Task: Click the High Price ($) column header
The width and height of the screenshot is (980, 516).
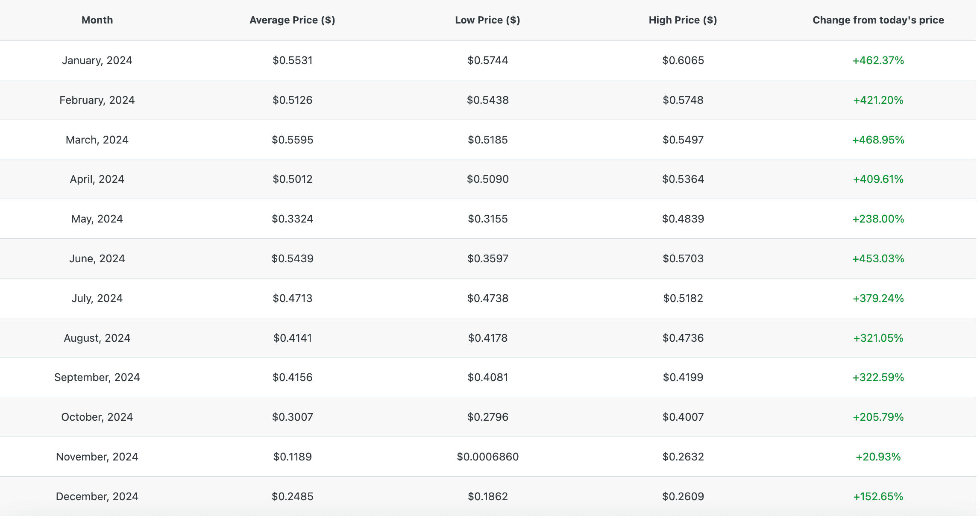Action: (683, 20)
